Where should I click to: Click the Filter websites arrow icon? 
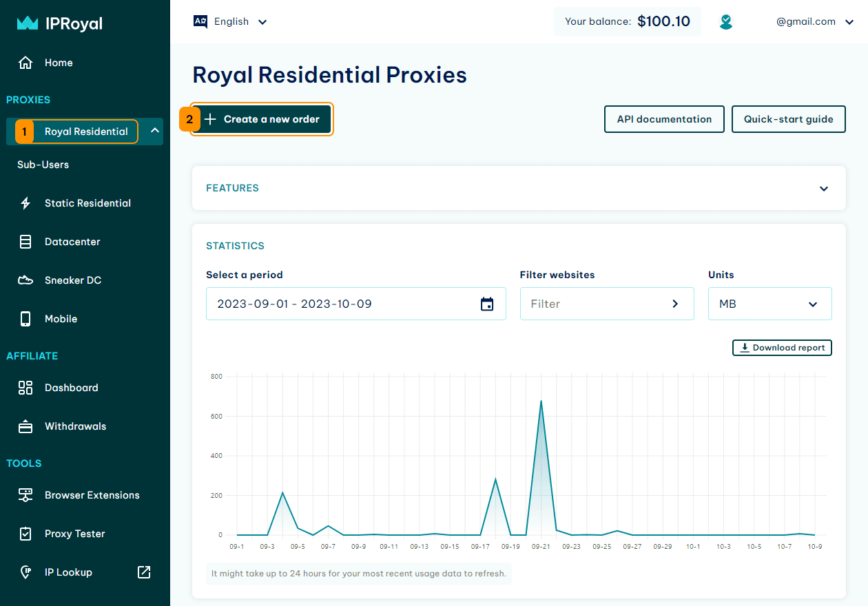[x=675, y=304]
